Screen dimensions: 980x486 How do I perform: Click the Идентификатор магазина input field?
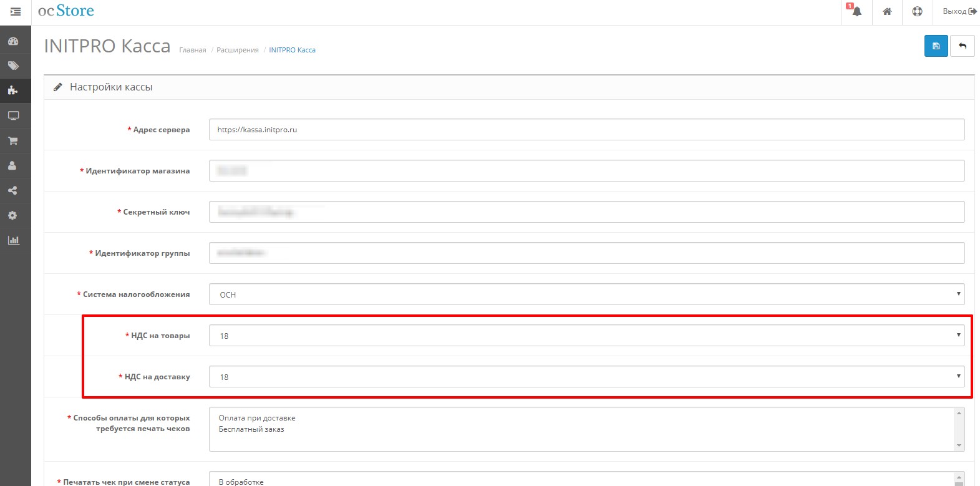click(x=586, y=171)
